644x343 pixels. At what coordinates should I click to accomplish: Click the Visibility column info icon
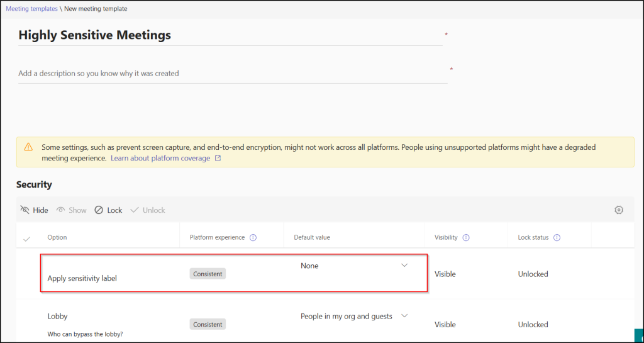pyautogui.click(x=466, y=237)
